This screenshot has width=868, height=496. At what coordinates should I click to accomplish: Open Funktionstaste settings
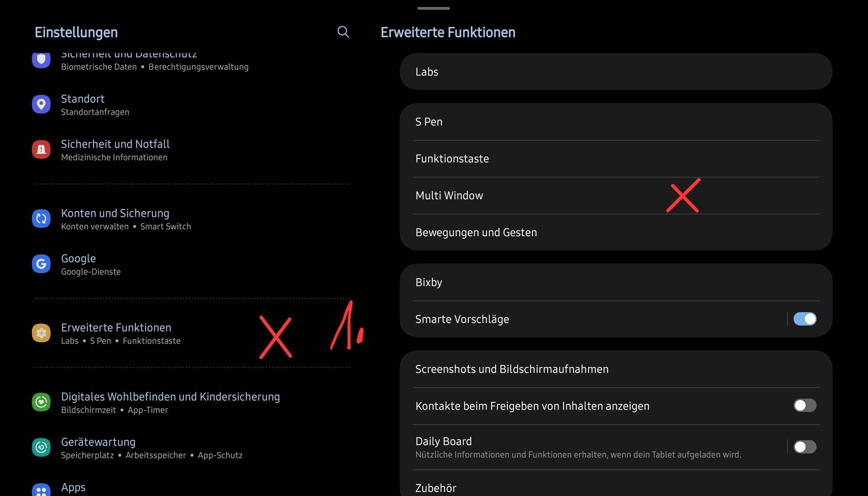tap(616, 158)
